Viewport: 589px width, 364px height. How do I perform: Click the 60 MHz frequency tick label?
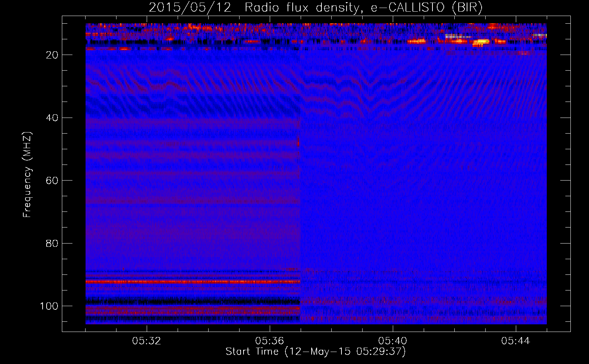[52, 181]
